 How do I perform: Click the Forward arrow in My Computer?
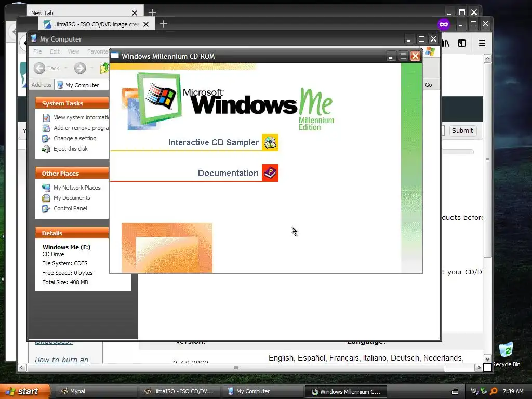(x=80, y=68)
